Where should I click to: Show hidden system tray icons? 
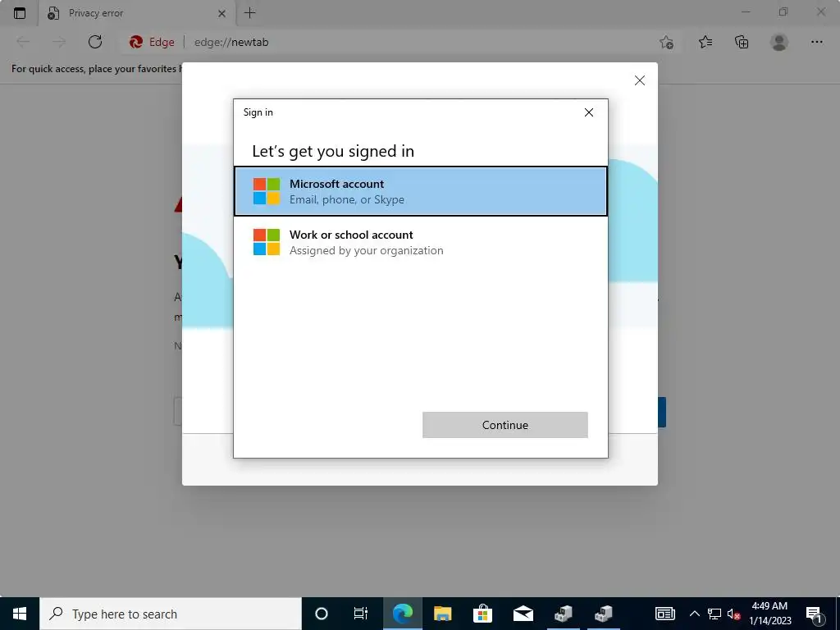tap(694, 614)
